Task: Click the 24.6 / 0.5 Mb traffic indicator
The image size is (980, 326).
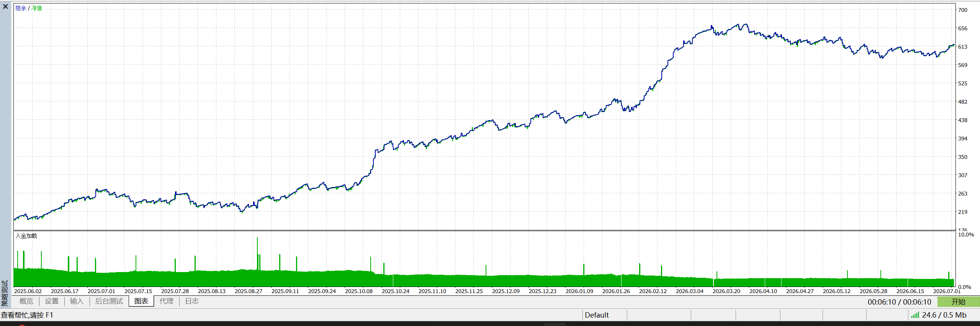Action: coord(944,315)
